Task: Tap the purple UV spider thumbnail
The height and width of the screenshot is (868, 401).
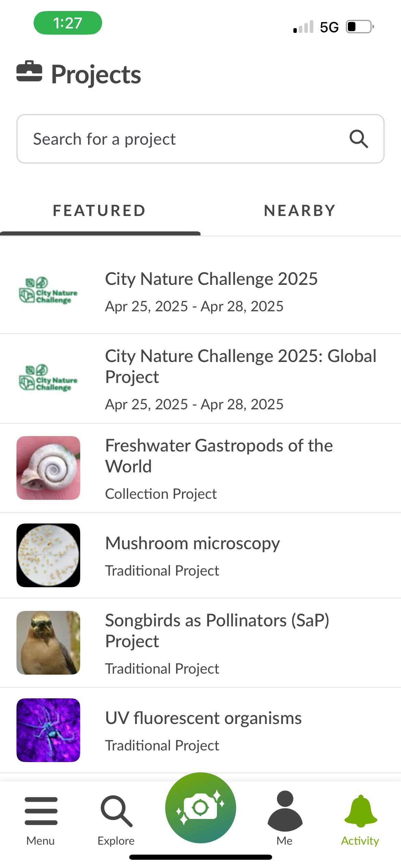Action: point(48,730)
